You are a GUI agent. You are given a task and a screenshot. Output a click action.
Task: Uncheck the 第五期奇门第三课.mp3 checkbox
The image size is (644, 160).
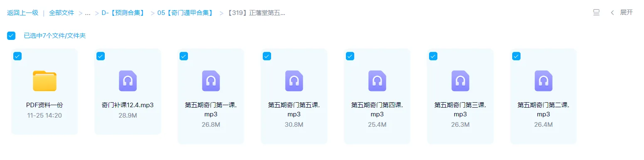(x=433, y=56)
